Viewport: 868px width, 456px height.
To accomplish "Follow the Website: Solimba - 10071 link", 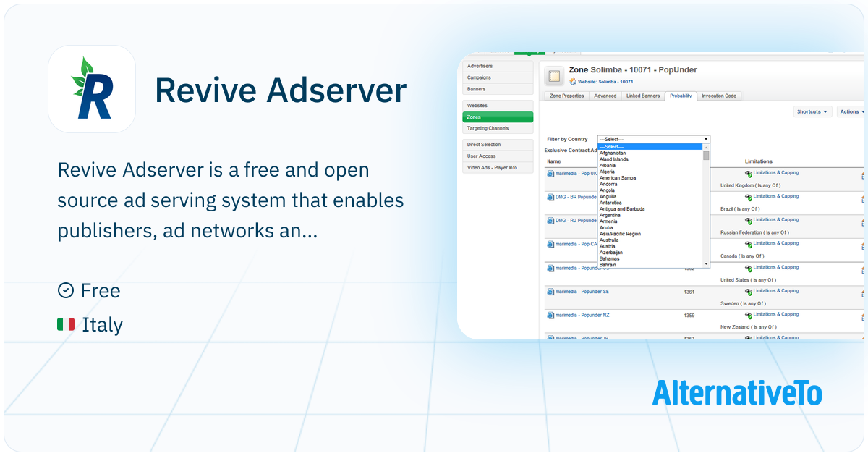I will tap(606, 82).
